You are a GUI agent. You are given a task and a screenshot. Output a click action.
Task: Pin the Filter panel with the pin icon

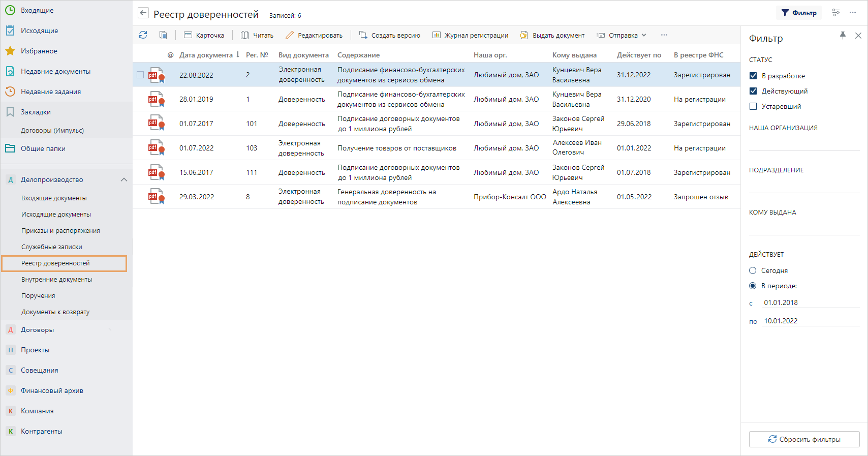[843, 35]
